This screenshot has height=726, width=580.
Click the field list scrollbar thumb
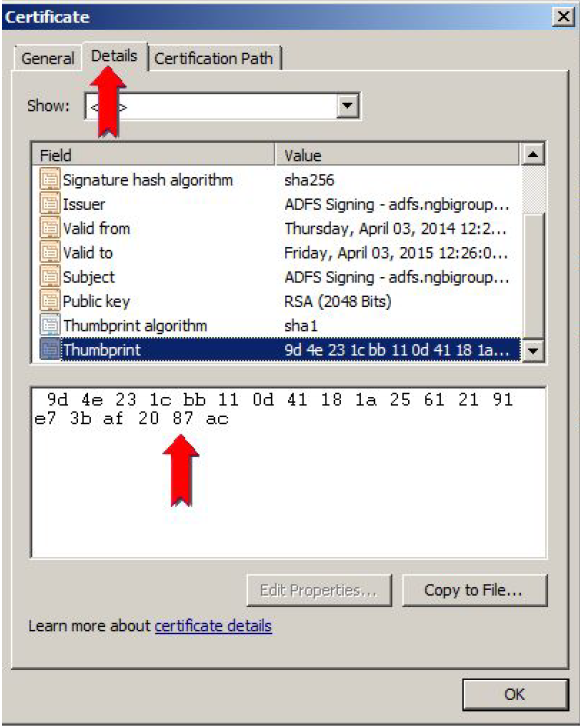(533, 276)
